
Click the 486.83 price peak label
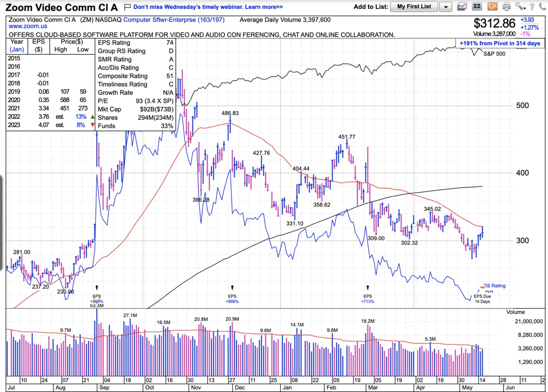(x=230, y=113)
